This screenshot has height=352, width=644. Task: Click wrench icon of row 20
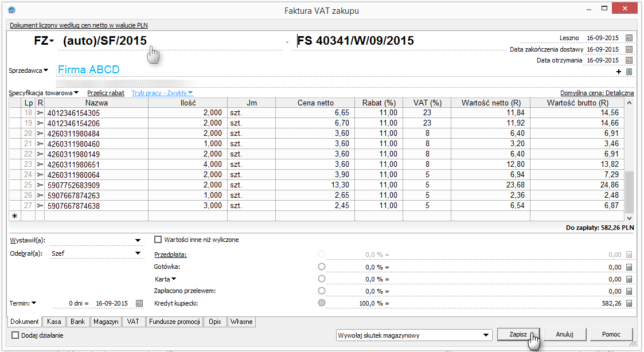[x=40, y=133]
